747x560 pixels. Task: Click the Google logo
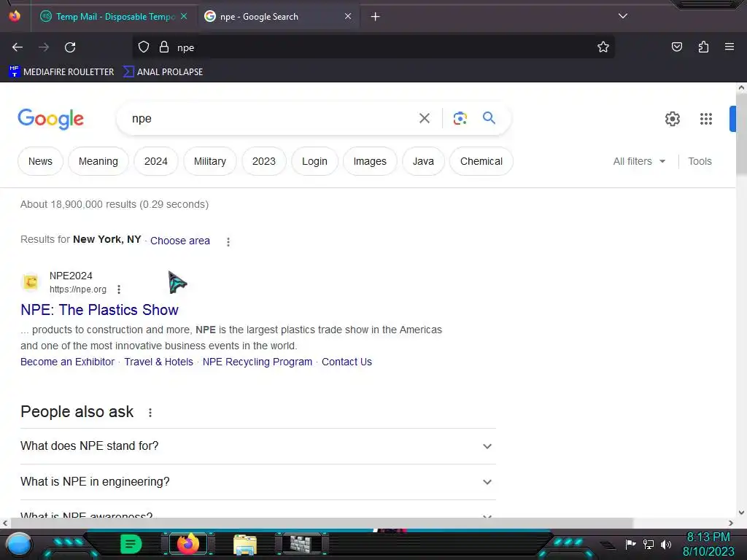point(51,119)
